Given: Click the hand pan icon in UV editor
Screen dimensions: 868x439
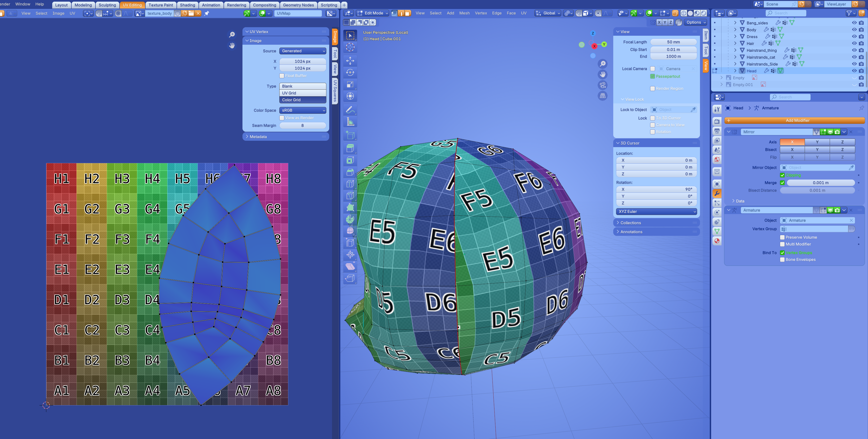Looking at the screenshot, I should pos(232,45).
